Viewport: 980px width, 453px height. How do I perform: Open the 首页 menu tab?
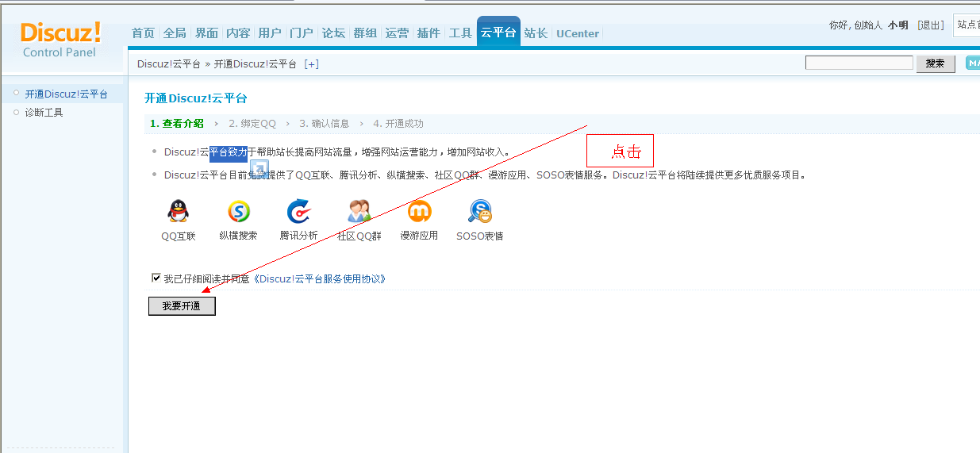(x=144, y=33)
